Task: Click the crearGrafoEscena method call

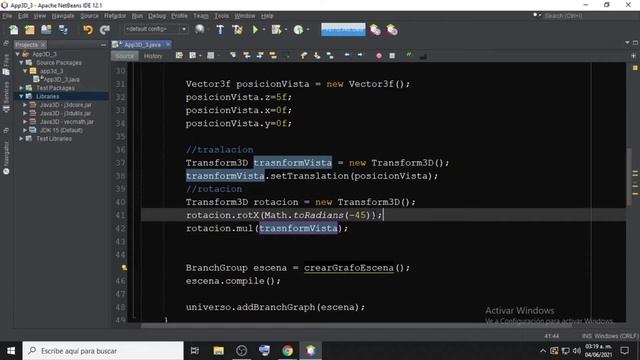Action: click(x=349, y=268)
